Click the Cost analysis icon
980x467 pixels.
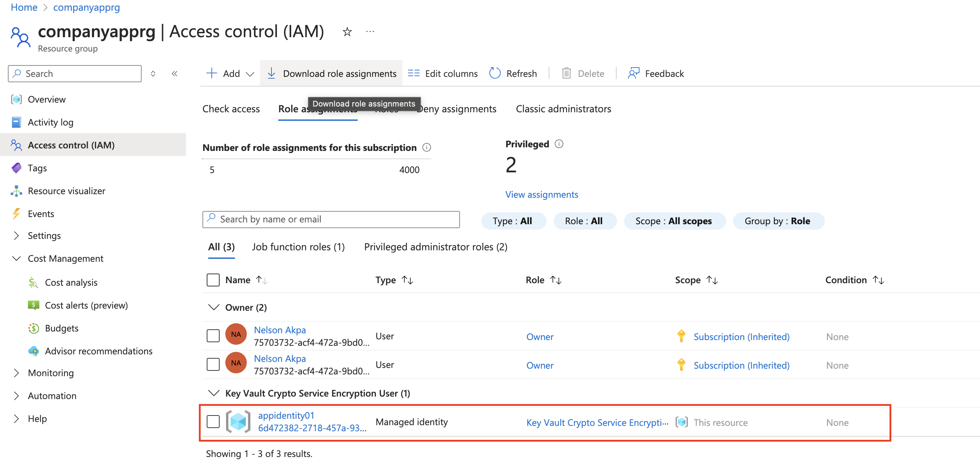(x=34, y=282)
